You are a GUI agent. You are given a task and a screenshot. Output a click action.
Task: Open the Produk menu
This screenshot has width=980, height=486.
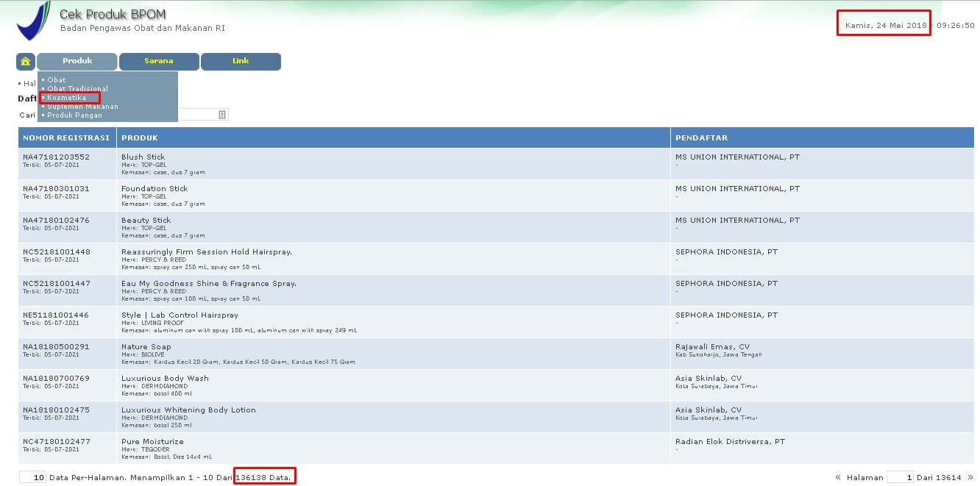point(77,62)
